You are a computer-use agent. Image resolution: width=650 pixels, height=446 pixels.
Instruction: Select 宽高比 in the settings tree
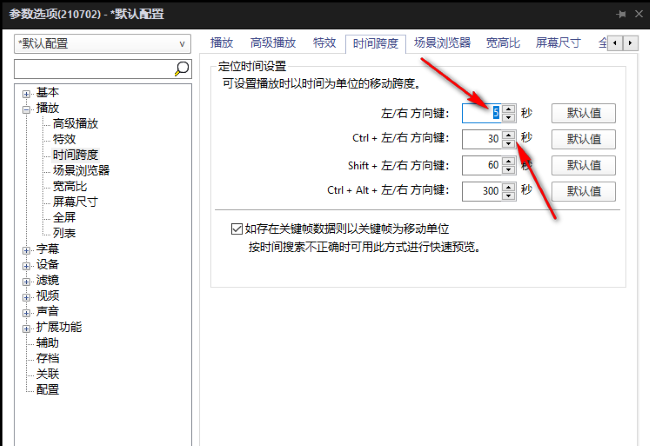(x=68, y=186)
